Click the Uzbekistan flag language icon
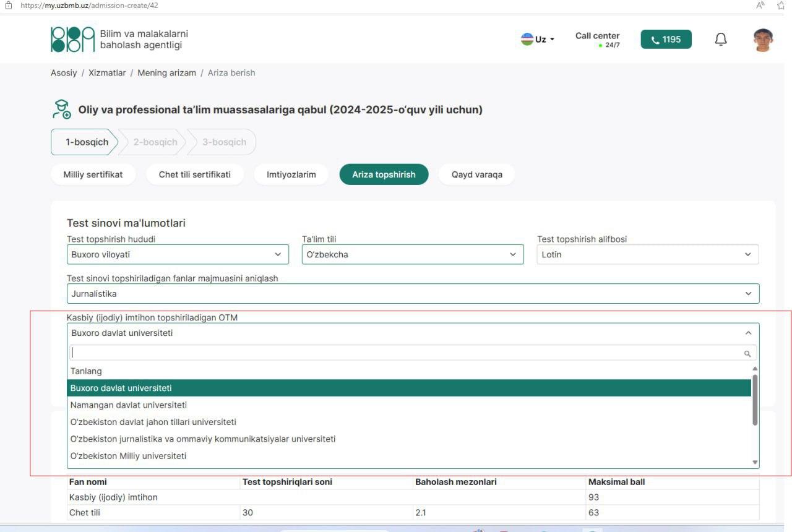Screen dimensions: 792x532 click(x=527, y=39)
